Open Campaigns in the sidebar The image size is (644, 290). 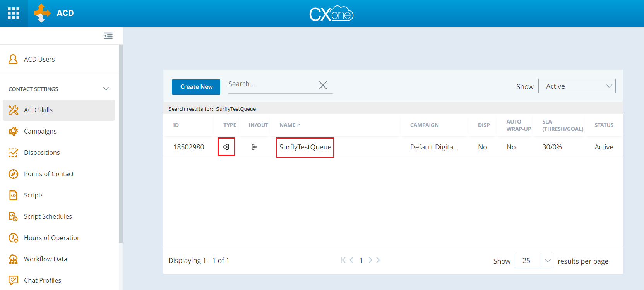[40, 131]
